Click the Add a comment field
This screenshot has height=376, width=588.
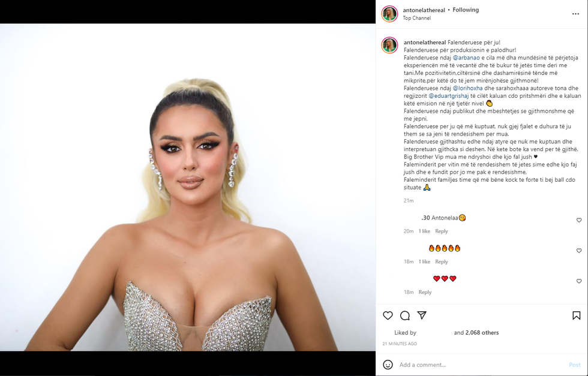pos(481,365)
